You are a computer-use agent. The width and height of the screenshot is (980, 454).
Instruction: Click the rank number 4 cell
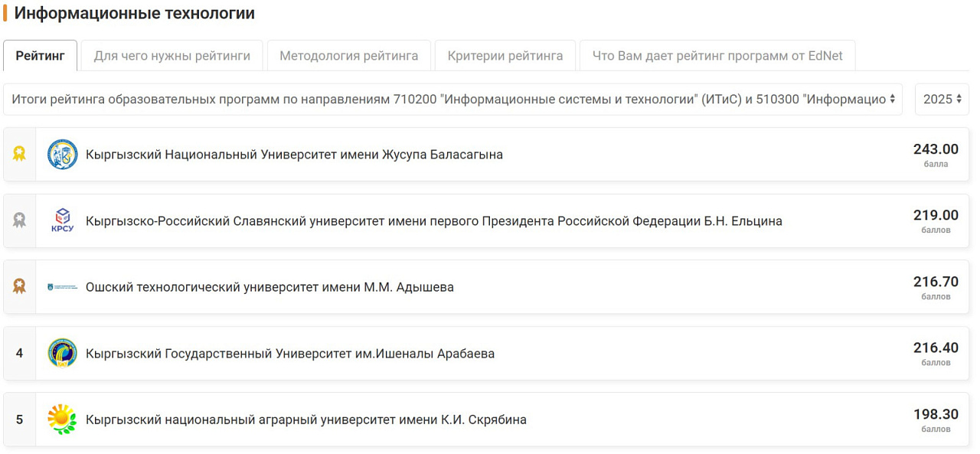[x=20, y=354]
